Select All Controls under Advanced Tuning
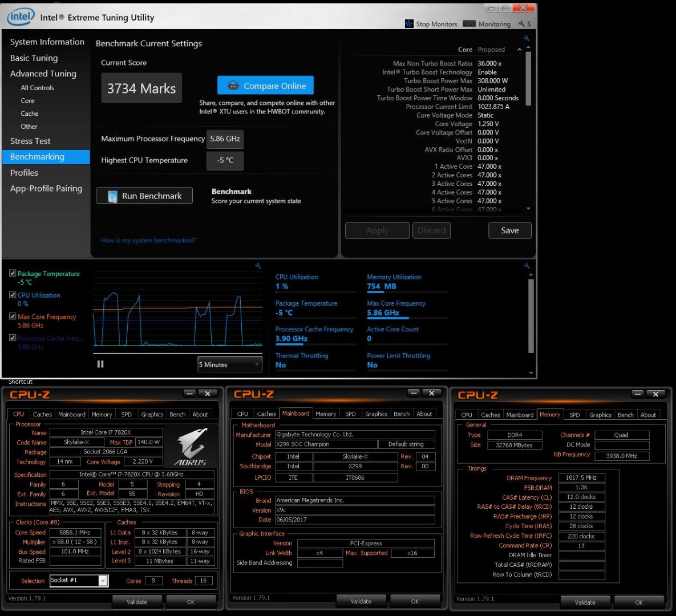Viewport: 676px width, 616px height. tap(38, 87)
